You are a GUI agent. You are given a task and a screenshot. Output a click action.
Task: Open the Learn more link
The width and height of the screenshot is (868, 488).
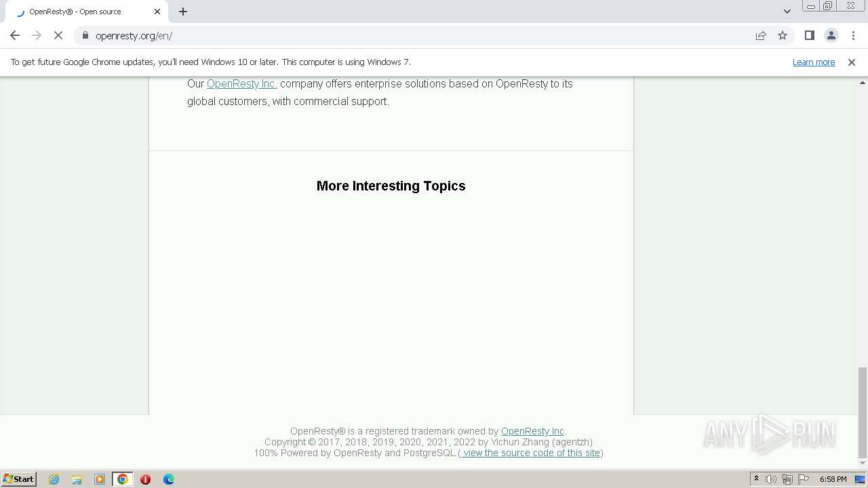pos(814,62)
